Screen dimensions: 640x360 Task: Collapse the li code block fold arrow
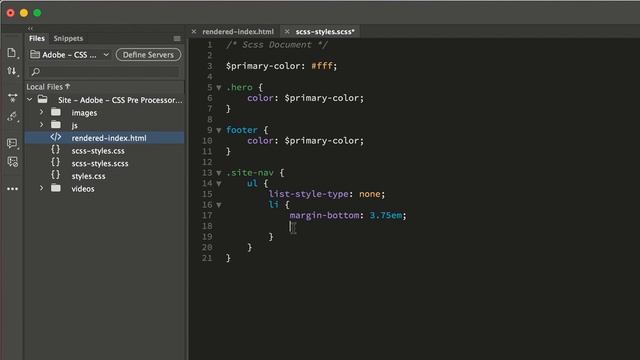point(219,205)
